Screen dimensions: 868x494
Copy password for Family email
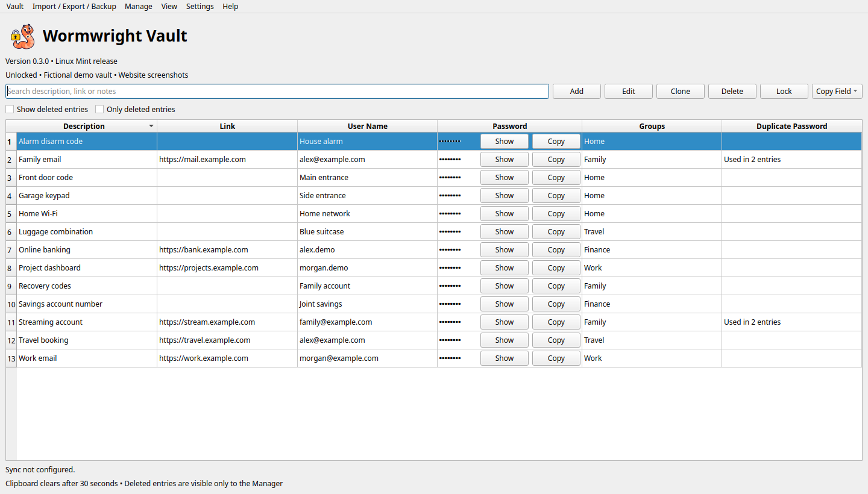[x=556, y=159]
